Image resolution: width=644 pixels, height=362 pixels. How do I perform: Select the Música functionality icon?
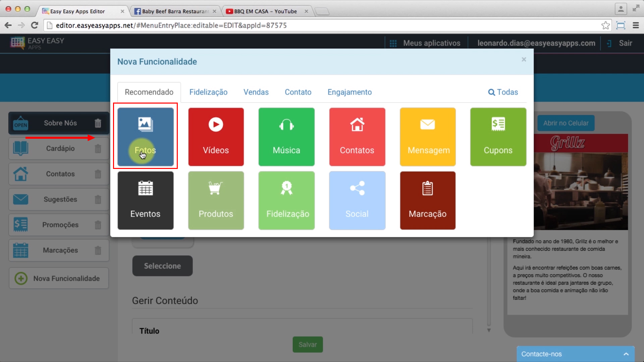[x=287, y=136]
